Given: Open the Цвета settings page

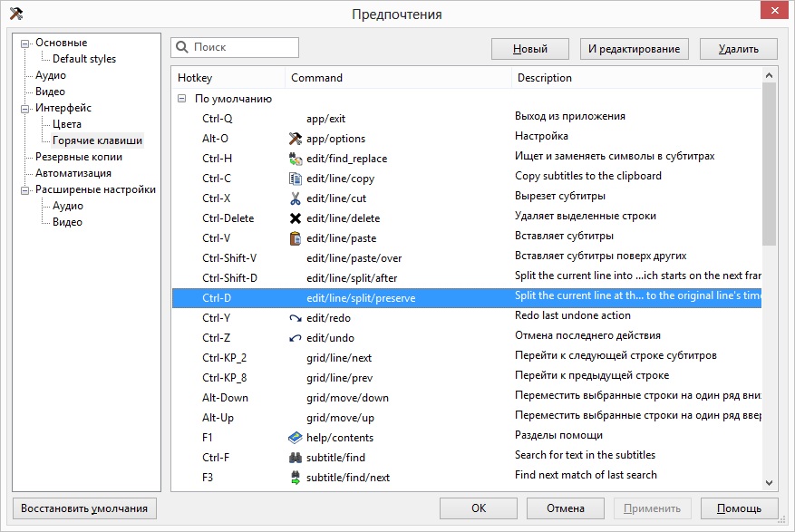Looking at the screenshot, I should [67, 124].
